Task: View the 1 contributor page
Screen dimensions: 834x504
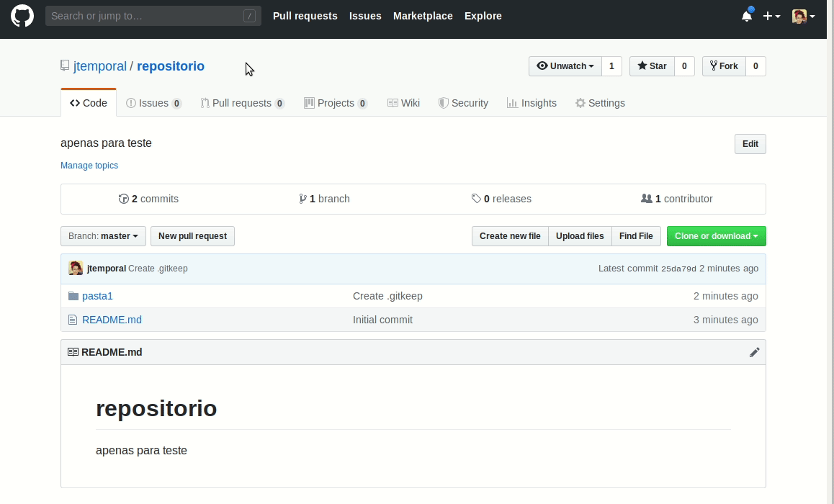Action: tap(677, 199)
